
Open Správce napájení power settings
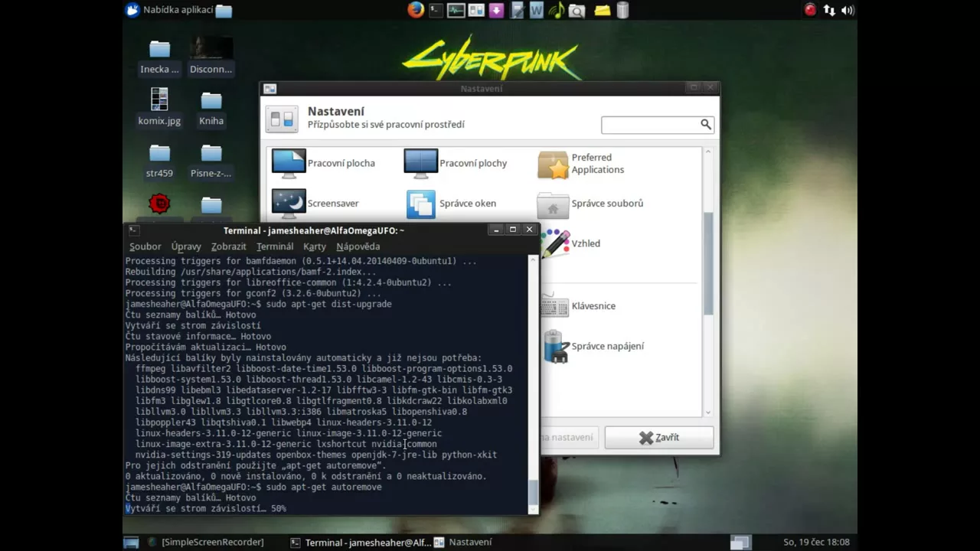[593, 346]
